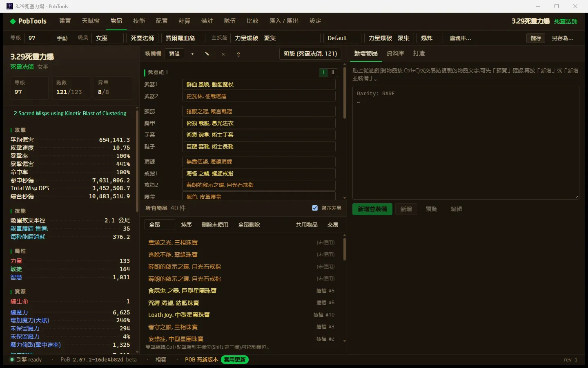Screen dimensions: 588x368
Task: Open the 隊伍 tab
Action: coord(230,21)
